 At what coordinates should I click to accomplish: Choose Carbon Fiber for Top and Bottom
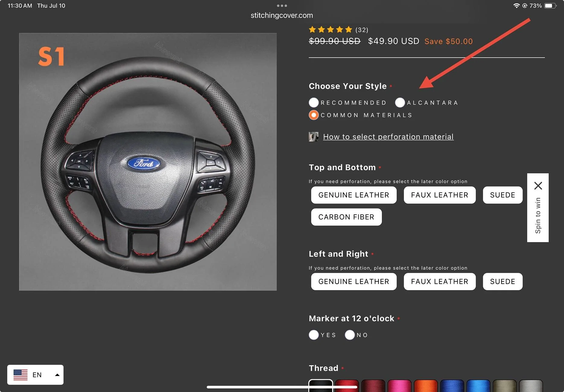[x=346, y=217]
